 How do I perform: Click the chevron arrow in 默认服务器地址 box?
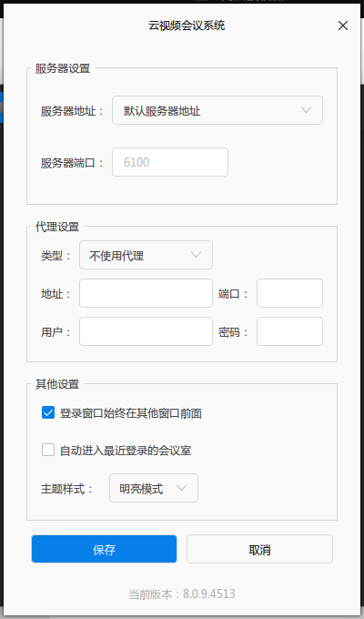tap(307, 110)
